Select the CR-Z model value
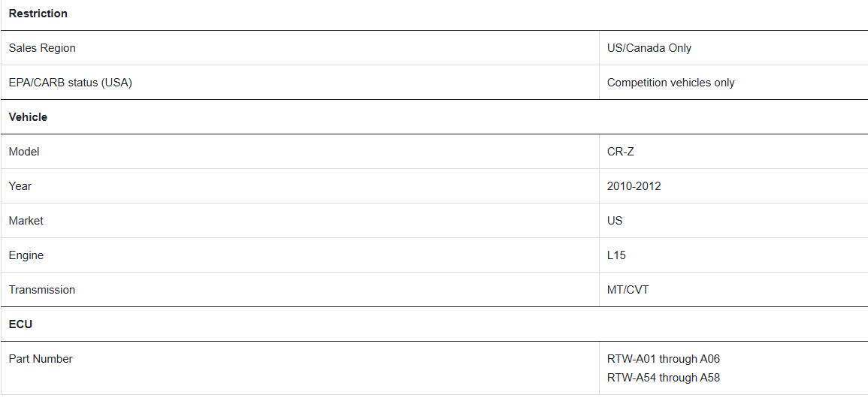The image size is (868, 407). pyautogui.click(x=621, y=152)
